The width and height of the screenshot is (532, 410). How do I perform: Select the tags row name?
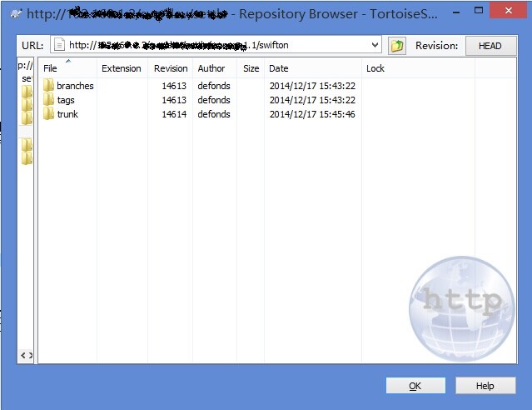pyautogui.click(x=66, y=100)
